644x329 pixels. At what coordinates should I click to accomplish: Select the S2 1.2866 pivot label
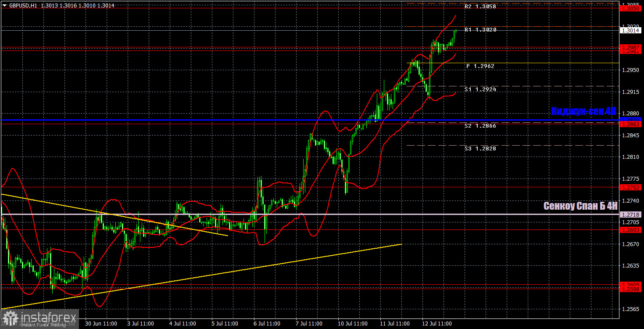click(481, 126)
